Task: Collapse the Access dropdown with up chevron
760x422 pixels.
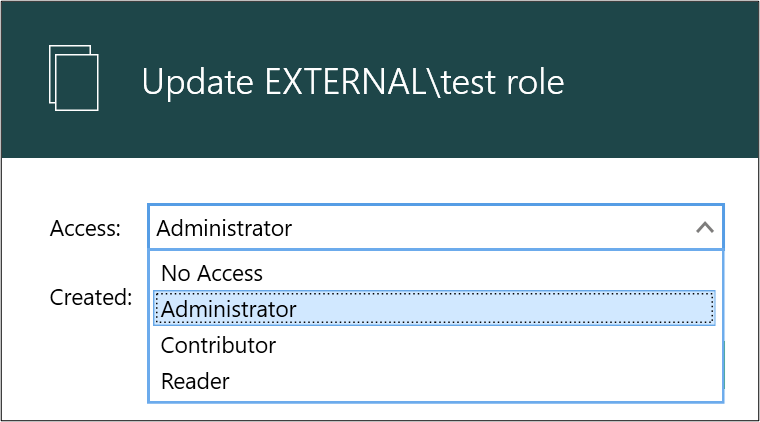Action: pyautogui.click(x=705, y=228)
